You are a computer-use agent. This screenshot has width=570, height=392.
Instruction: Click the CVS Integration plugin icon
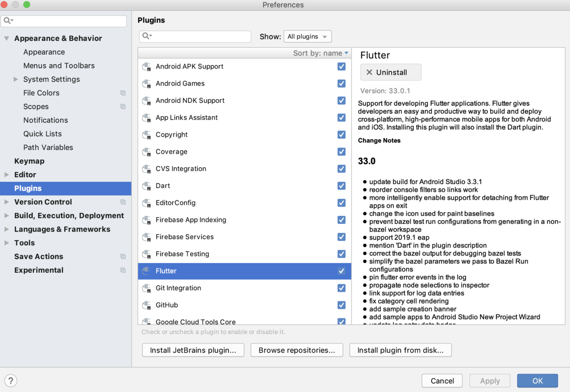(x=146, y=169)
